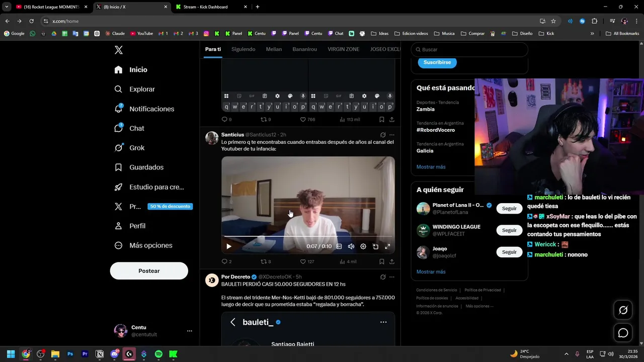Image resolution: width=644 pixels, height=362 pixels.
Task: Like the post with 766 likes
Action: 307,120
